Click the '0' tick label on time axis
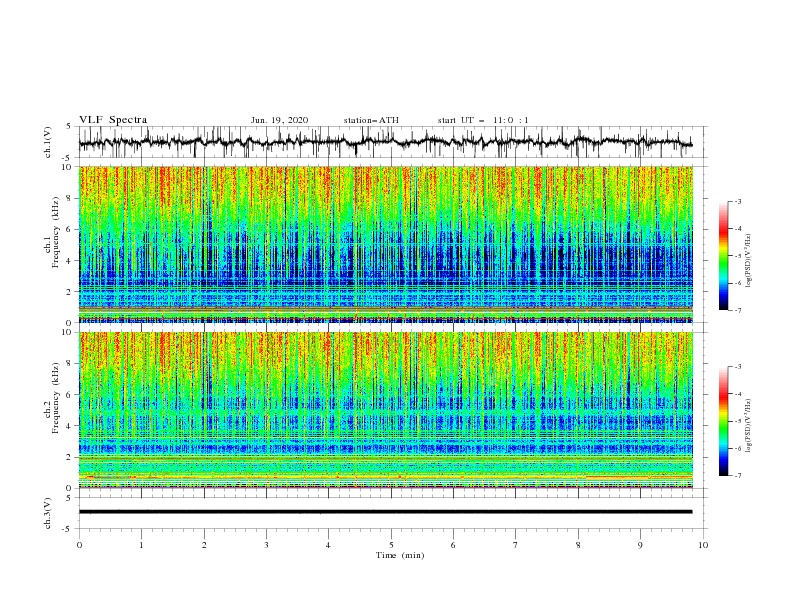The image size is (792, 612). 79,545
